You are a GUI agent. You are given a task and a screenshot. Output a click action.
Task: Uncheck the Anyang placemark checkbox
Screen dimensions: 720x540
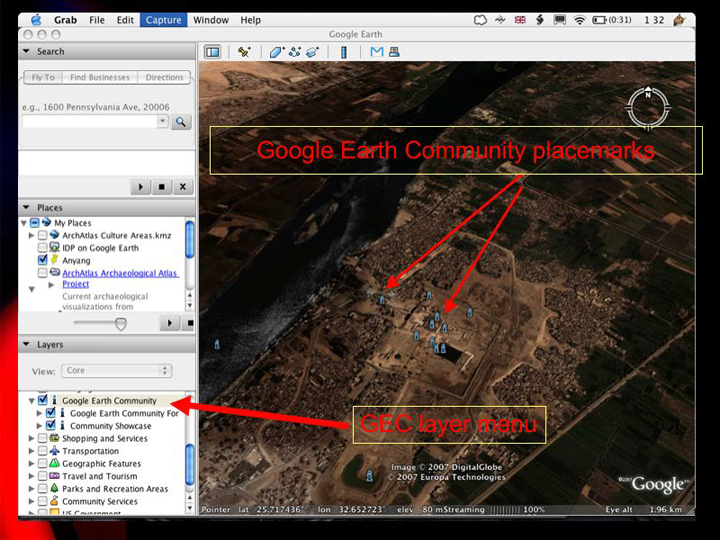click(43, 260)
